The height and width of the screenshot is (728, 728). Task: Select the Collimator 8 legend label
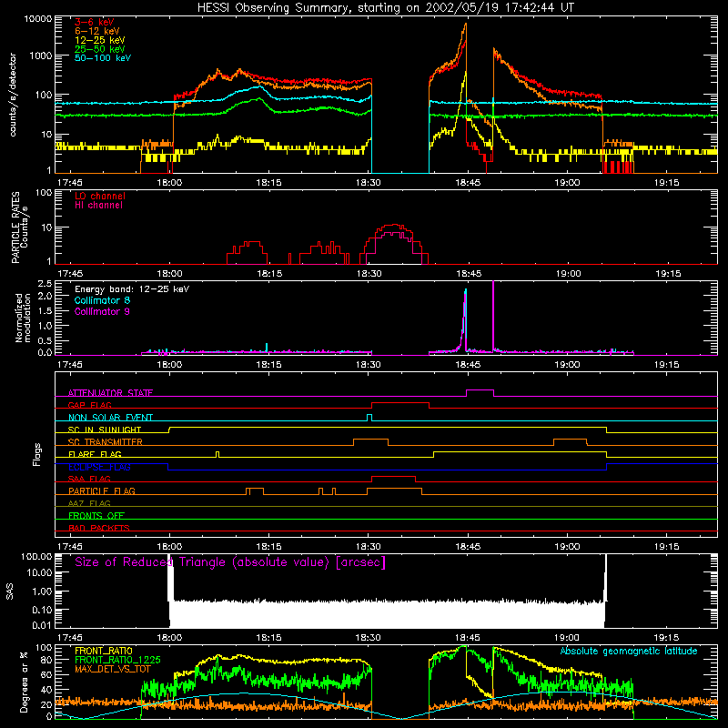click(102, 300)
